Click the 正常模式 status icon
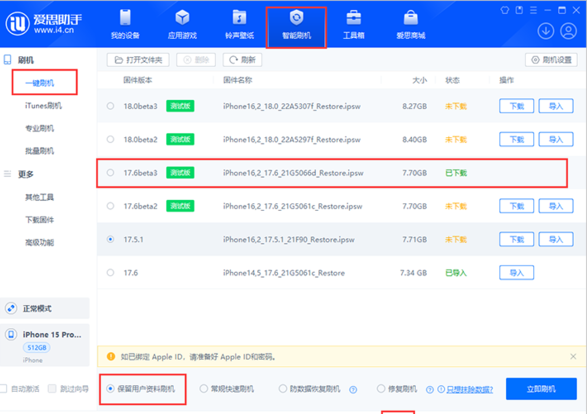This screenshot has width=587, height=414. pos(11,308)
